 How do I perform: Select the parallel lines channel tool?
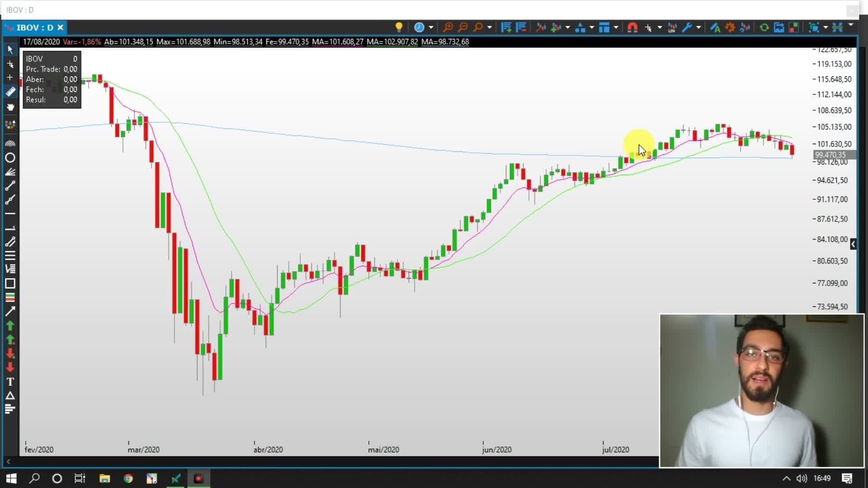(10, 242)
